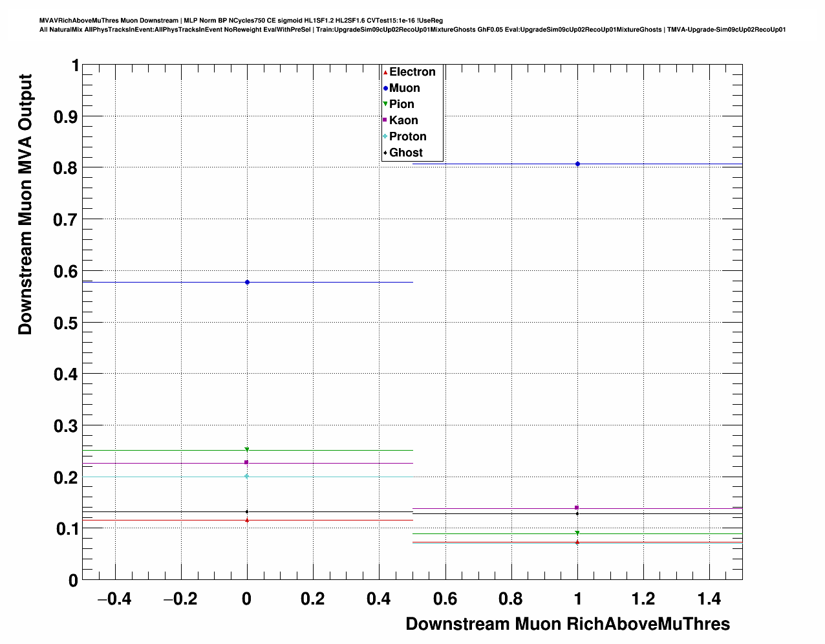This screenshot has height=644, width=825.
Task: Click the red Electron triangle in legend
Action: coord(385,72)
